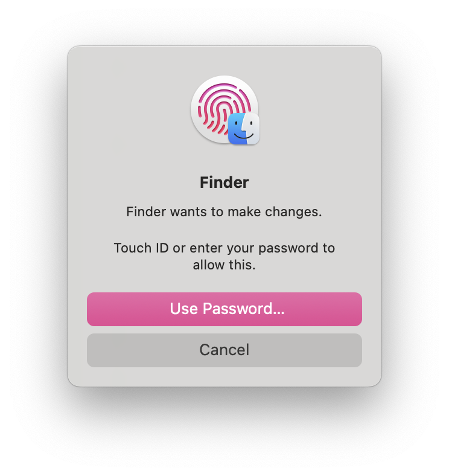Click the gray Cancel label text

tap(224, 350)
